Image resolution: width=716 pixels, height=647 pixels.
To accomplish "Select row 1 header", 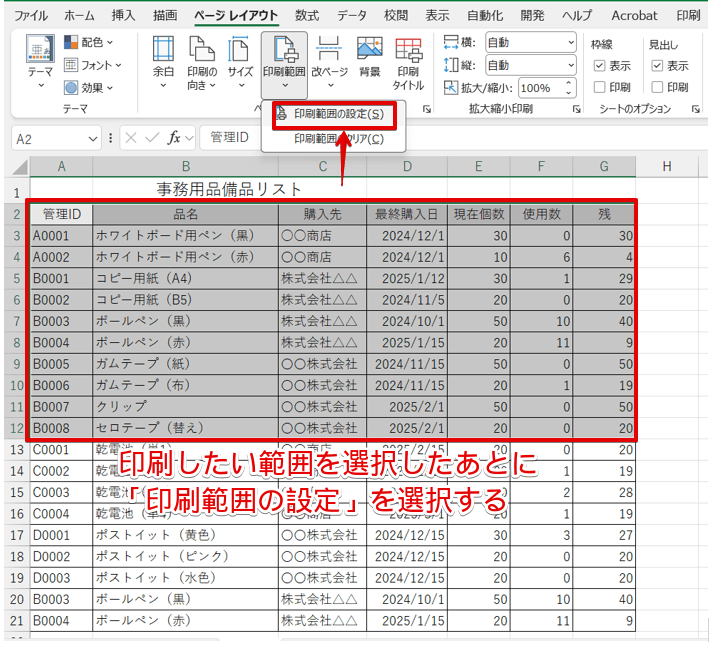I will tap(16, 192).
